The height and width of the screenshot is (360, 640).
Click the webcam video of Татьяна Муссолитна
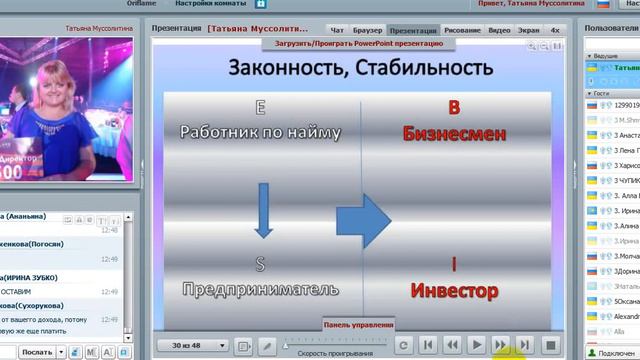point(66,109)
